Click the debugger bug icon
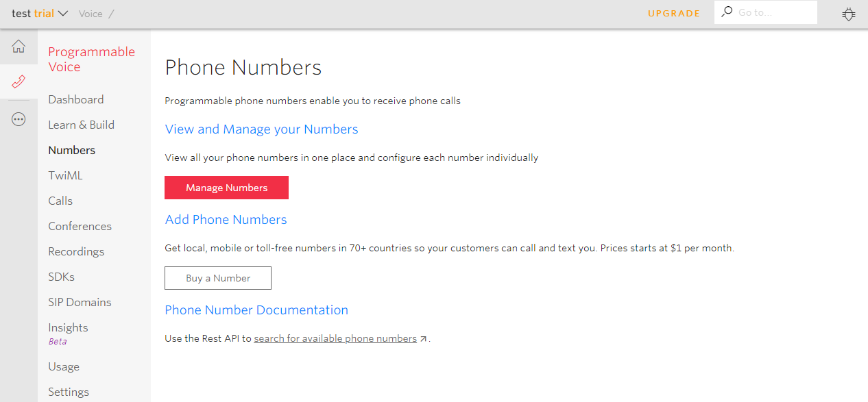The height and width of the screenshot is (402, 868). point(849,14)
